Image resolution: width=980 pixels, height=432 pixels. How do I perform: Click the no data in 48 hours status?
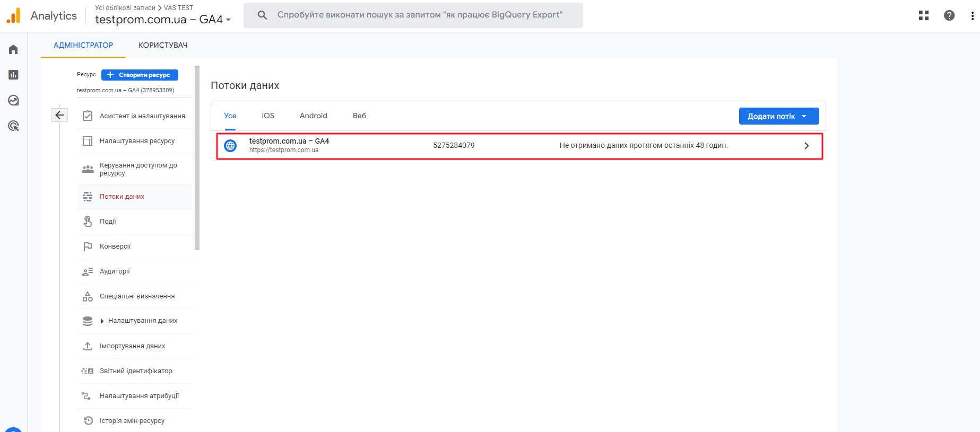(x=644, y=145)
